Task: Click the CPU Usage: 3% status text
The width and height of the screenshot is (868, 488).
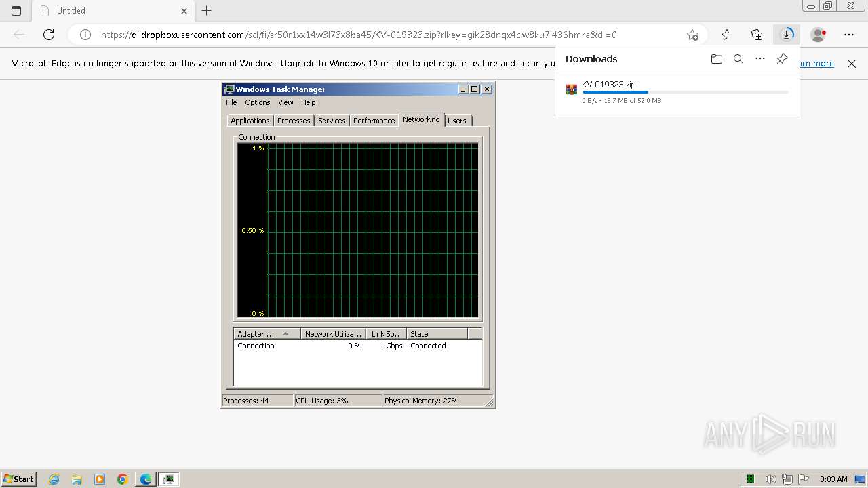Action: (x=322, y=401)
